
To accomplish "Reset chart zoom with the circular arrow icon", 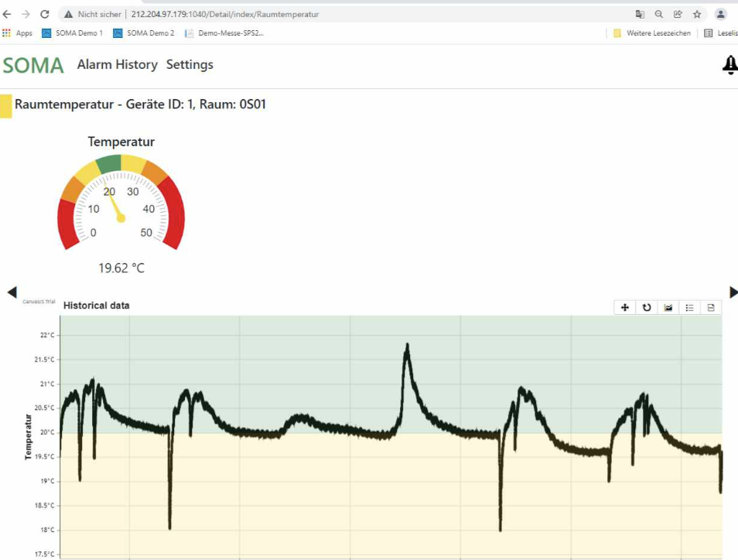I will coord(647,307).
